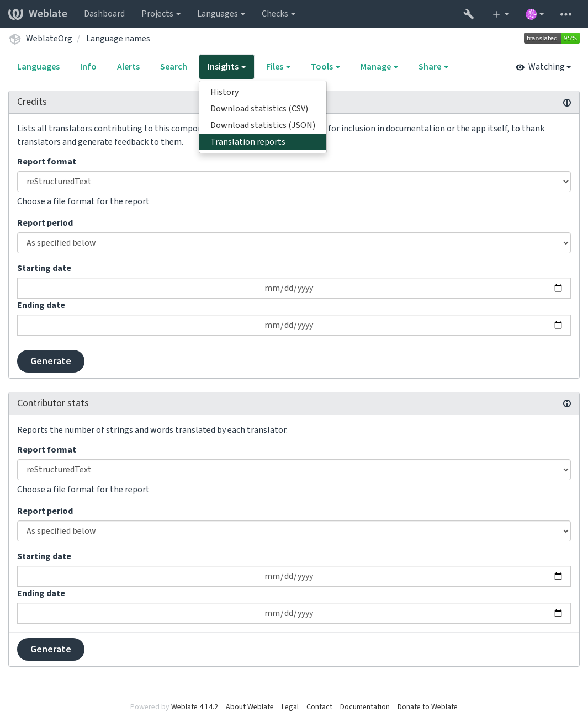Open the three-dots more menu

[x=566, y=14]
